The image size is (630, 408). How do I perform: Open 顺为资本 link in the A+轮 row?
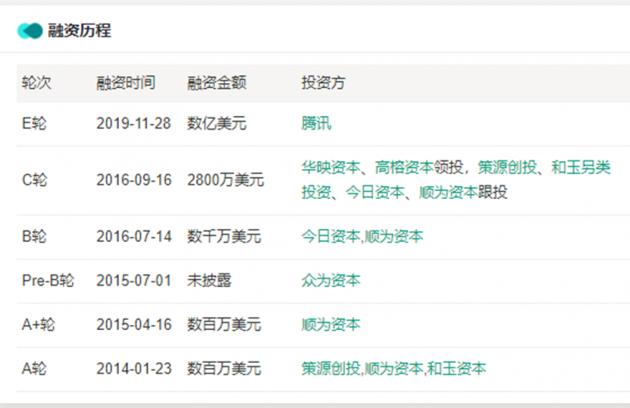(x=331, y=325)
